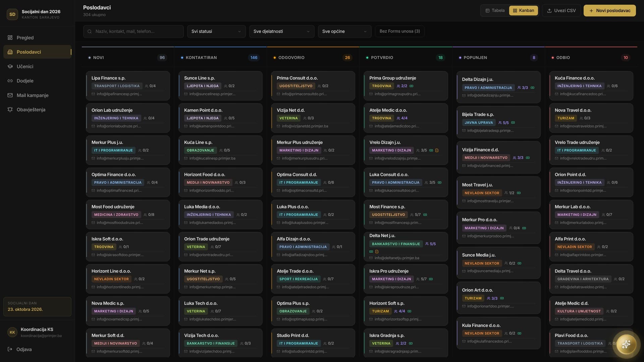Click the Mail kampanje envelope icon
This screenshot has width=644, height=362.
pyautogui.click(x=10, y=95)
